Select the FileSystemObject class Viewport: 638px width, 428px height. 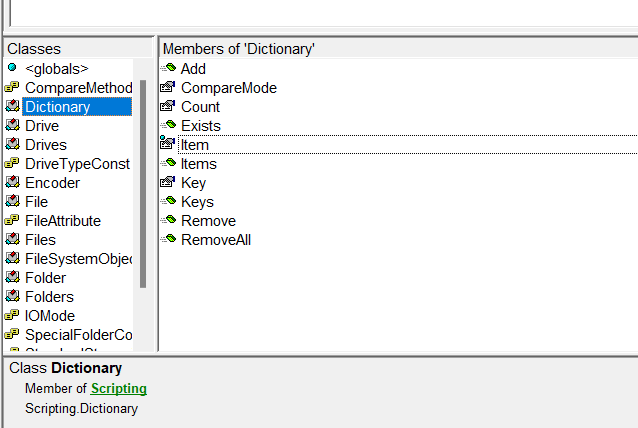[78, 259]
